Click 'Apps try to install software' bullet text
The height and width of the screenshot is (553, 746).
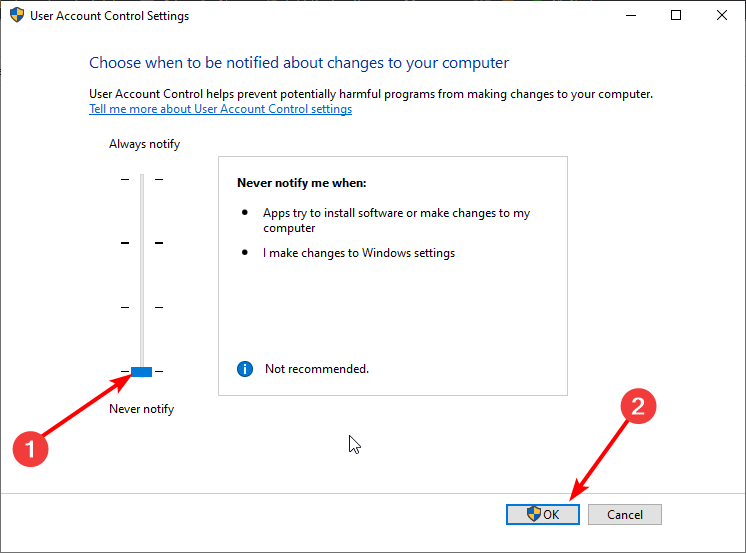(x=396, y=220)
